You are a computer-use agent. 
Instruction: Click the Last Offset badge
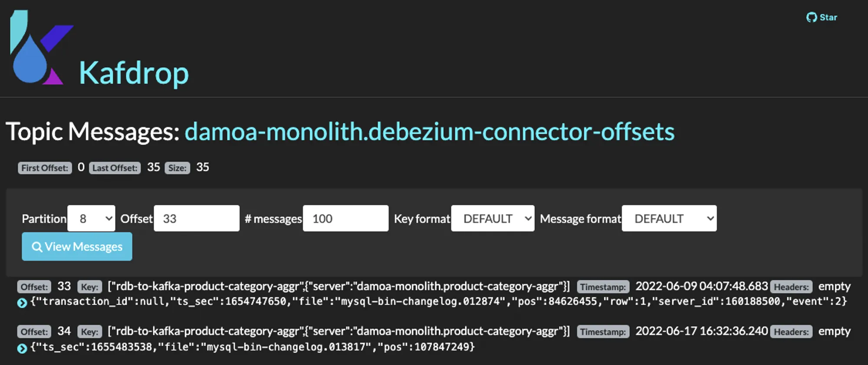tap(115, 168)
